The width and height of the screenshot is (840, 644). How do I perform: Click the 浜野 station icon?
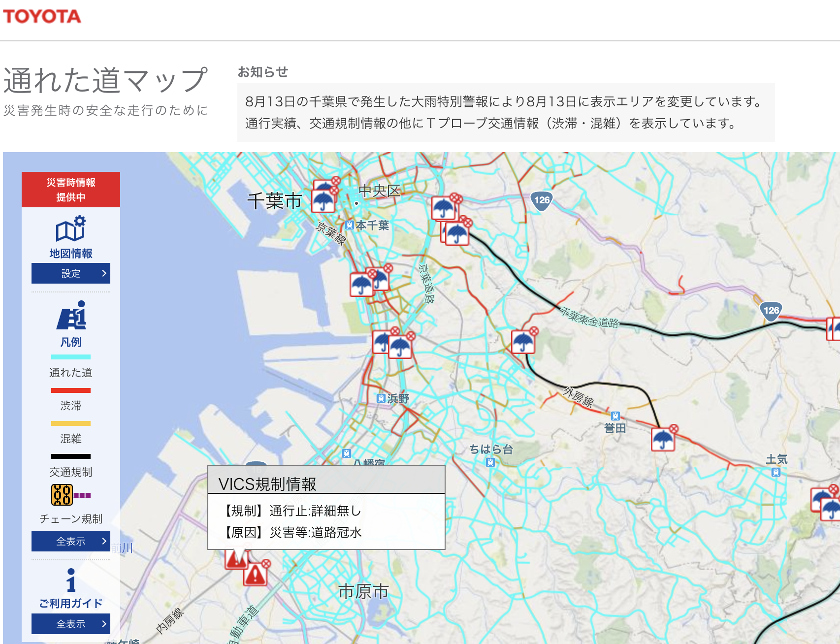pos(381,398)
